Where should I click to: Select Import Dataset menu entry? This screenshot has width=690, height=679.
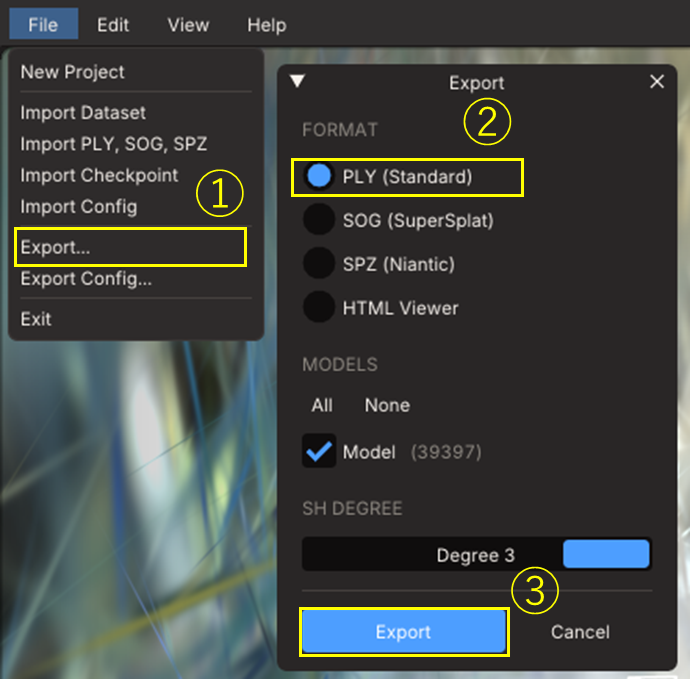83,113
